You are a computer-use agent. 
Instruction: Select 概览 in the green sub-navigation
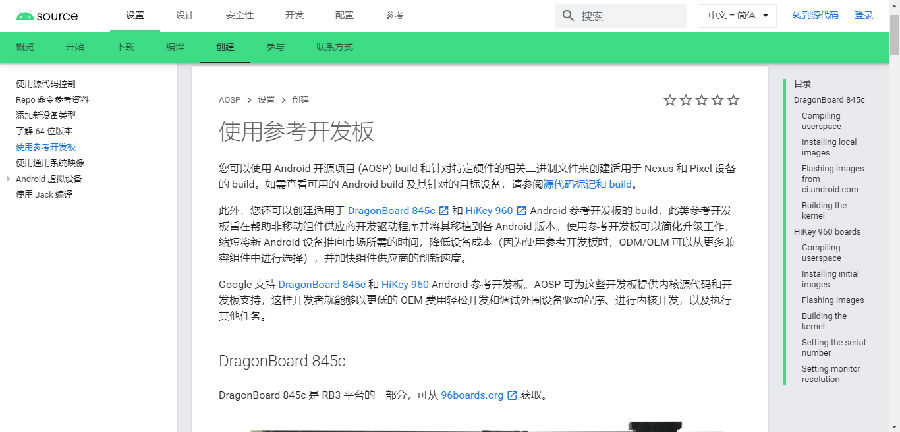point(25,47)
